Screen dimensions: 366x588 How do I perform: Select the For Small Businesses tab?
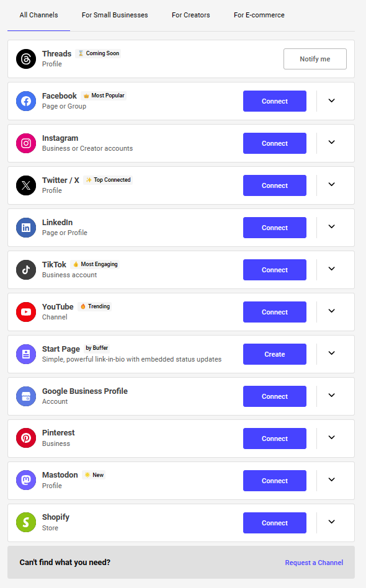[x=115, y=15]
